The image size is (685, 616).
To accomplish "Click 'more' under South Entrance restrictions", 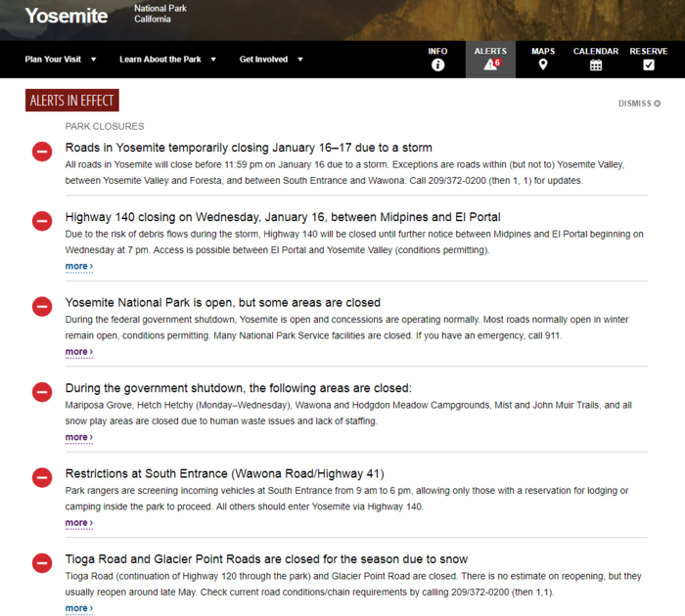I will click(78, 523).
